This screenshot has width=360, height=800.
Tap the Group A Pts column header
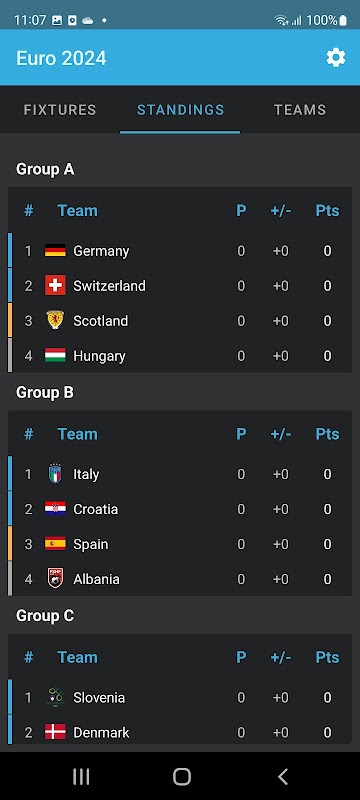pos(327,211)
